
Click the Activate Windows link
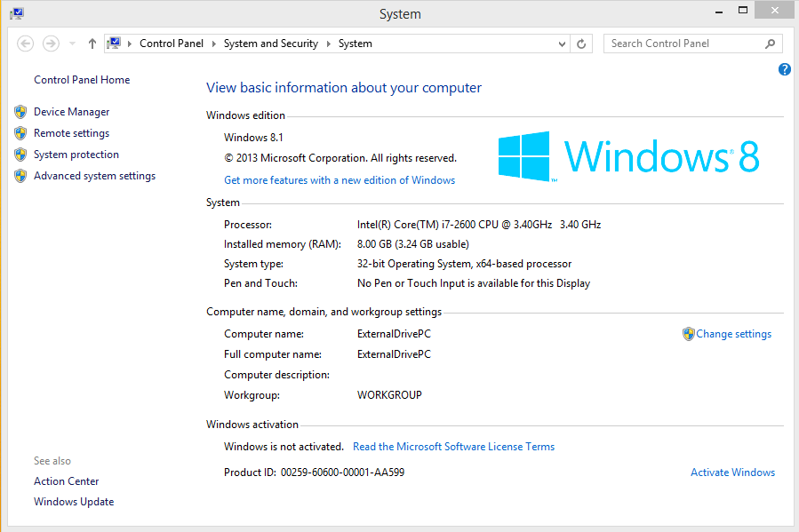coord(732,472)
